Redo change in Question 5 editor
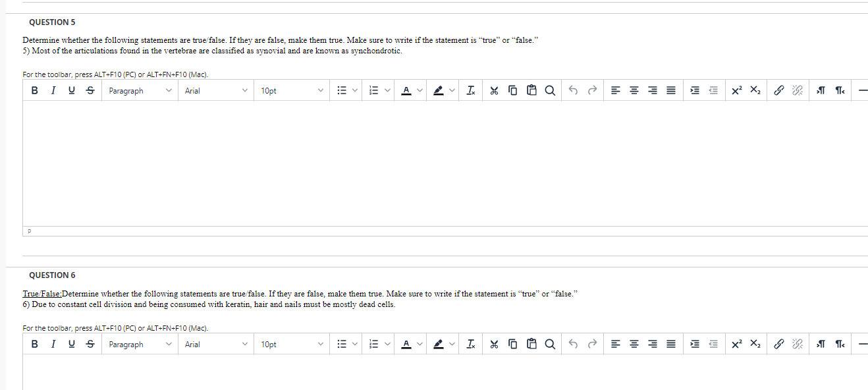 592,91
